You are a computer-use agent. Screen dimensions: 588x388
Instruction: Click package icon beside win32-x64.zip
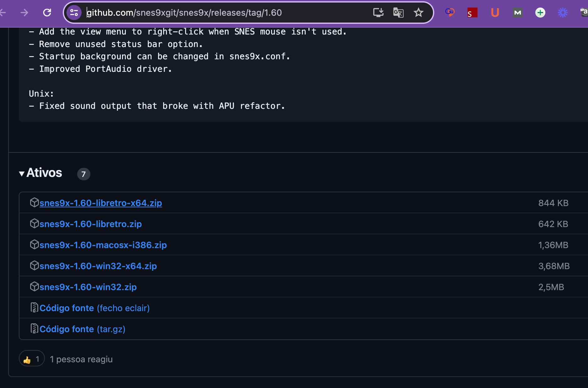(34, 265)
